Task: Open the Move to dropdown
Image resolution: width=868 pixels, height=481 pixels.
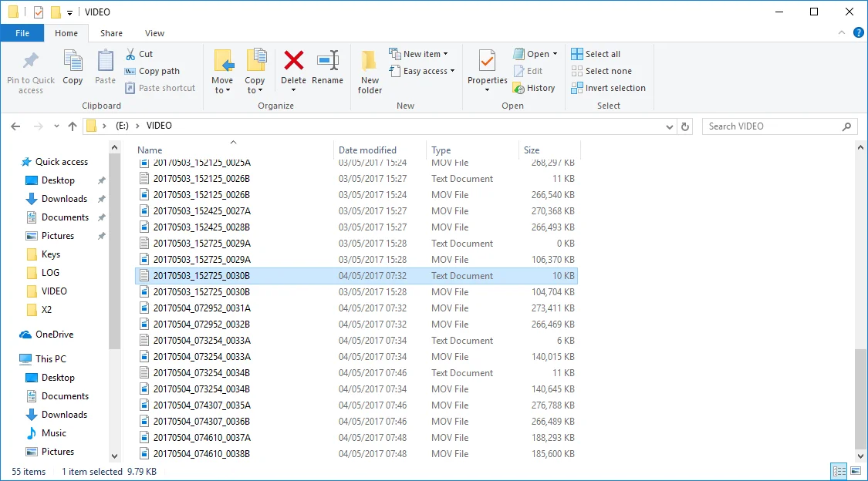Action: 222,72
